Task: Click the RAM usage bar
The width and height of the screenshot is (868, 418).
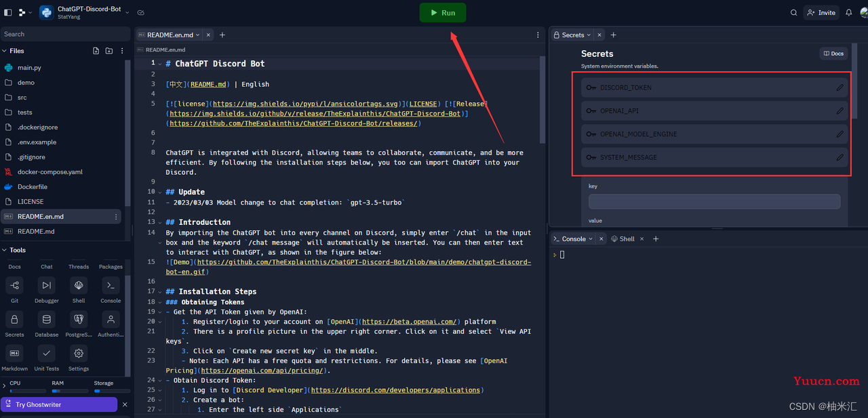Action: (x=68, y=391)
